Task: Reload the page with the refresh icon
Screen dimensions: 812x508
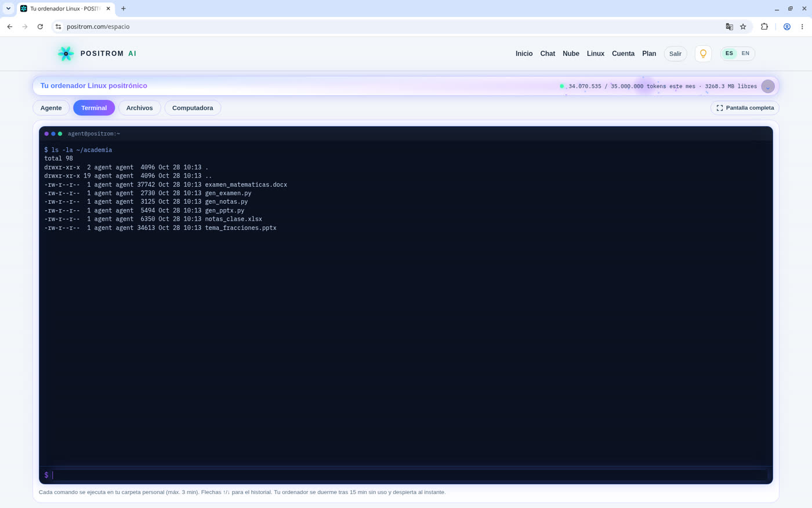Action: click(40, 27)
